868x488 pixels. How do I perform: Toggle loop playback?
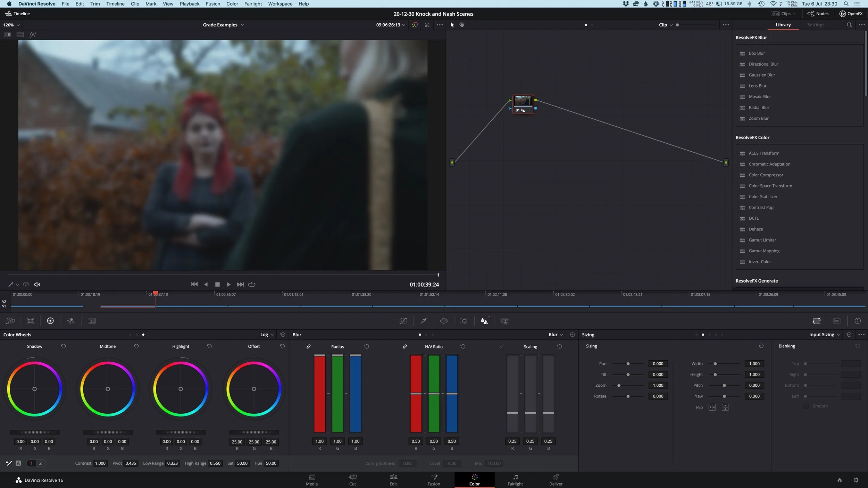(252, 284)
